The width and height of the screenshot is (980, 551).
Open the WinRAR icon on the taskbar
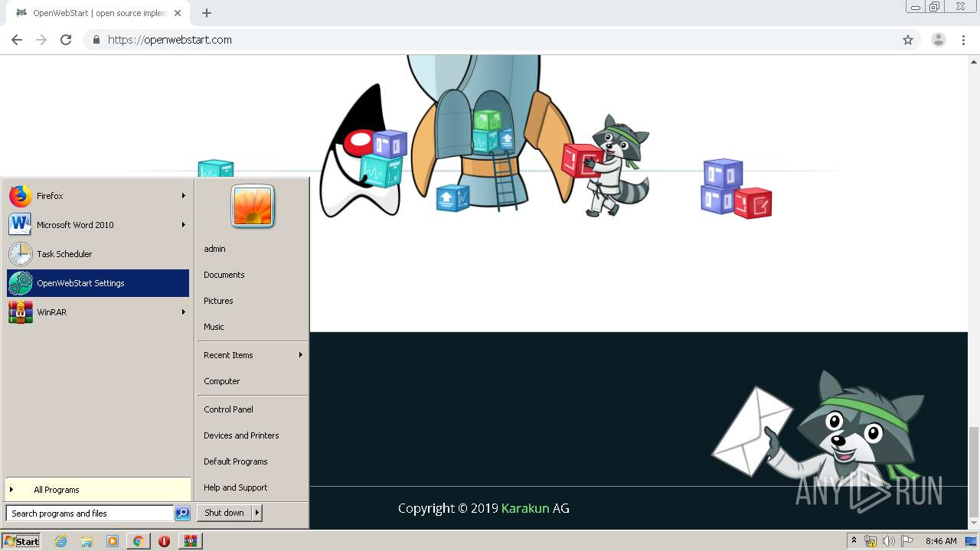(190, 541)
